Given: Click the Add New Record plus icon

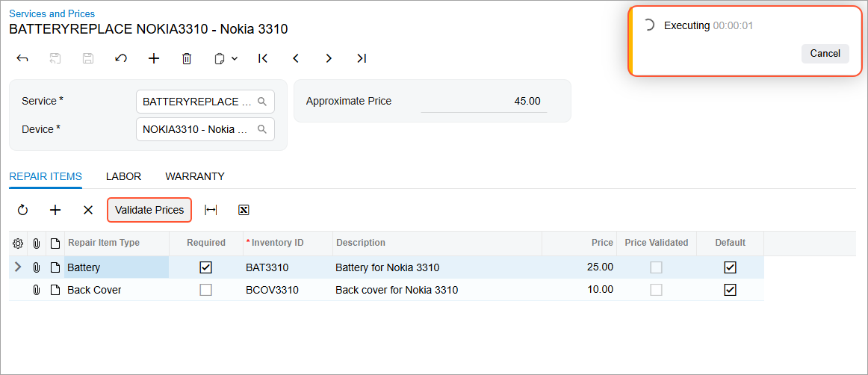Looking at the screenshot, I should click(x=154, y=58).
